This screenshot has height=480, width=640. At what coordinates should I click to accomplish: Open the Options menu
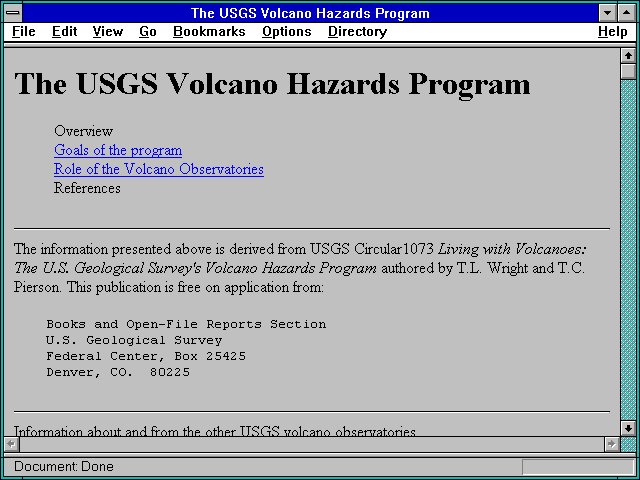(x=287, y=31)
